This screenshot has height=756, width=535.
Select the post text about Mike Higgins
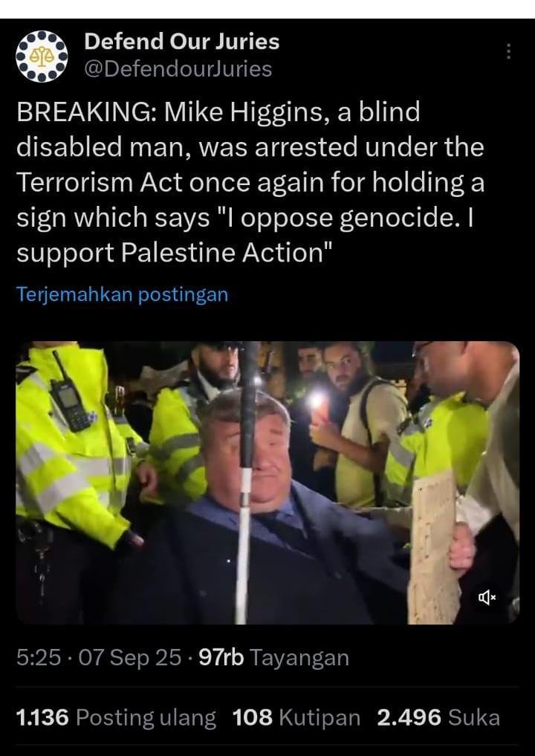coord(250,182)
